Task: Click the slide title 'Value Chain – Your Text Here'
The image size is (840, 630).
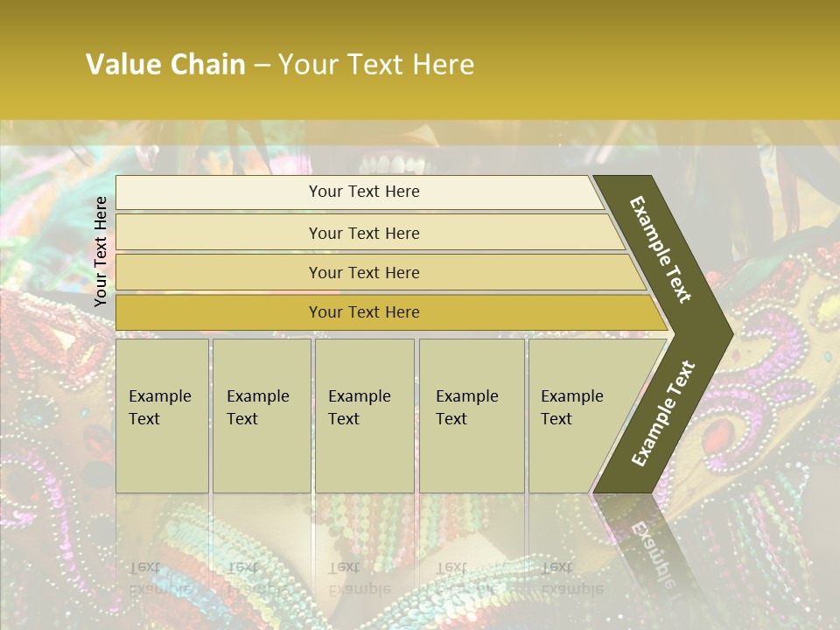Action: click(280, 65)
